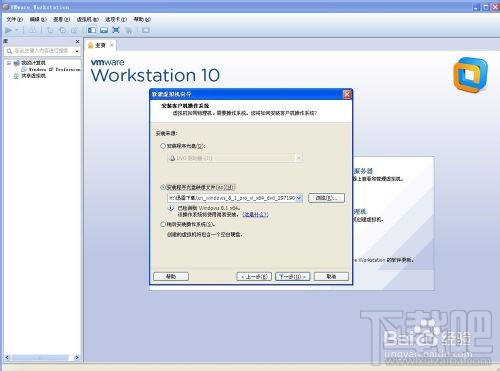Minimize the VMware Workstation window

click(476, 7)
